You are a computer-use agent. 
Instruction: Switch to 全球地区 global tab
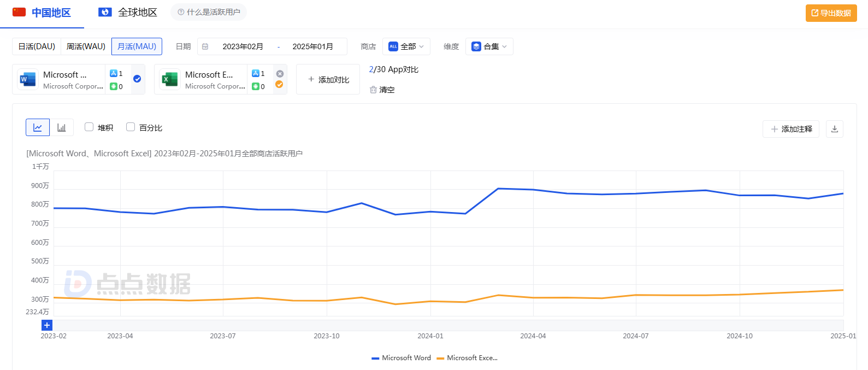tap(128, 13)
